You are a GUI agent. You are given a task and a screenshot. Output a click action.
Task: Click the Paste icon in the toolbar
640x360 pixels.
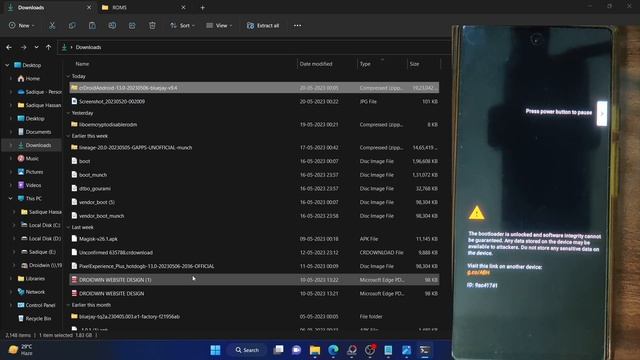[x=92, y=26]
